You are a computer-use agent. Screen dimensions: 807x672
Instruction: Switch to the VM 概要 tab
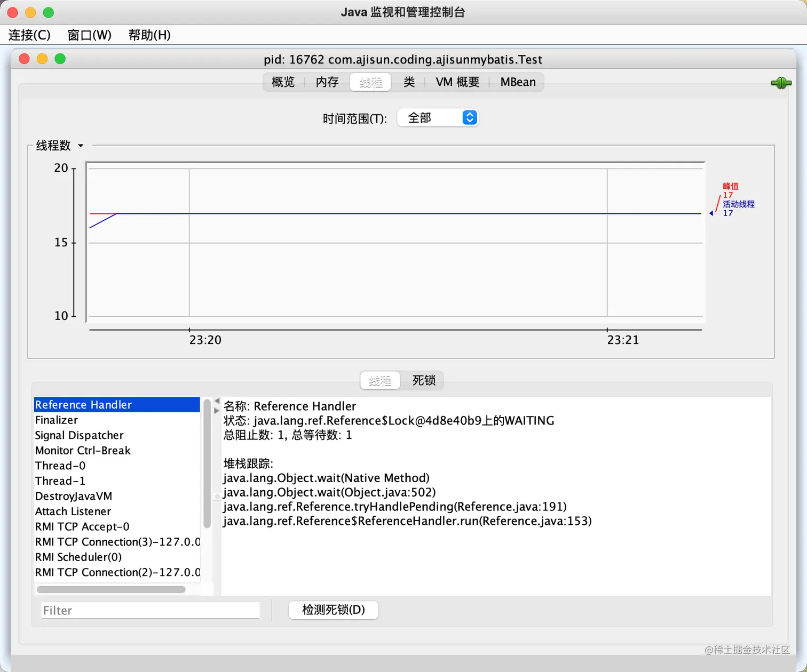click(456, 82)
